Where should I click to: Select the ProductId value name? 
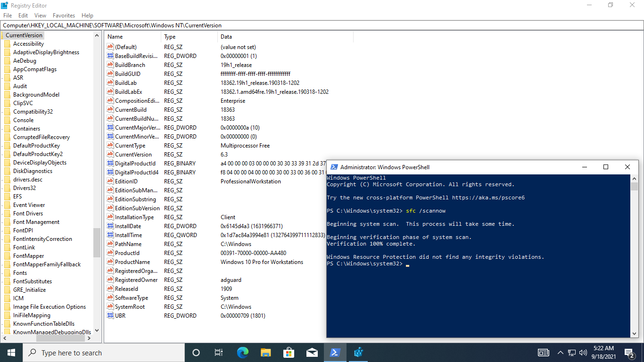127,253
